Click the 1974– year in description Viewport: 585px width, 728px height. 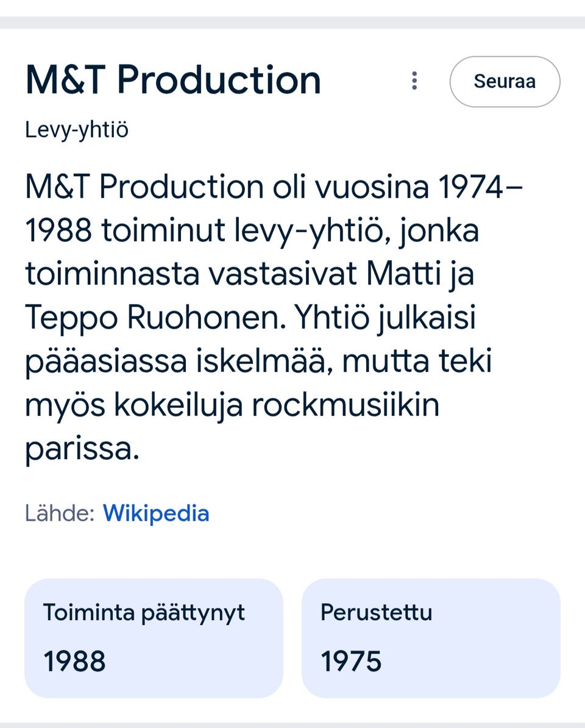point(481,188)
